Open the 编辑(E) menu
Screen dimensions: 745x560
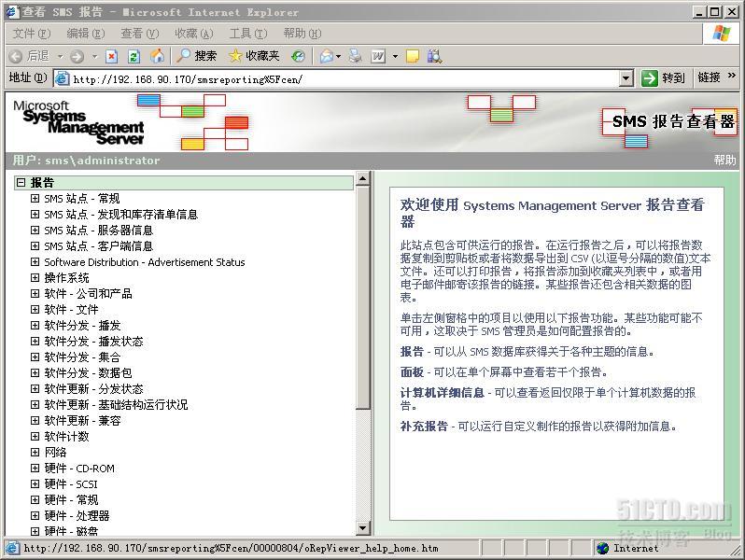pyautogui.click(x=86, y=34)
